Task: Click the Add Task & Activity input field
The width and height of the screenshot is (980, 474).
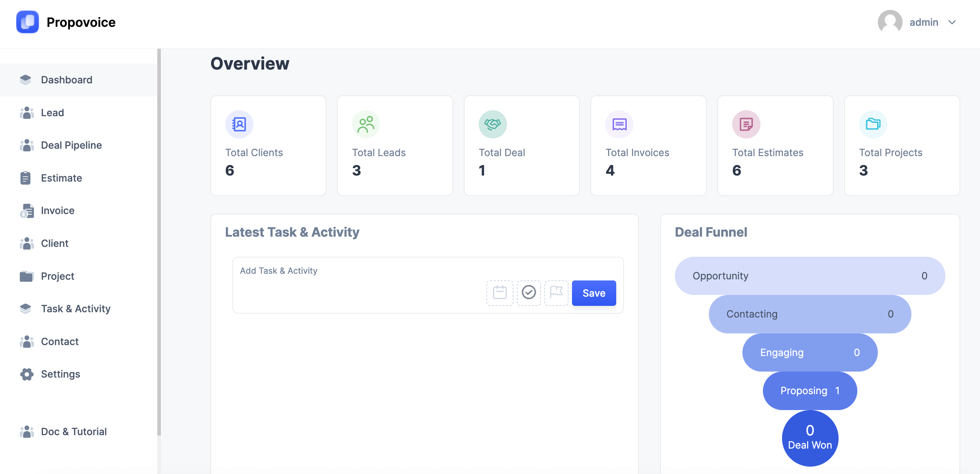Action: [x=364, y=271]
